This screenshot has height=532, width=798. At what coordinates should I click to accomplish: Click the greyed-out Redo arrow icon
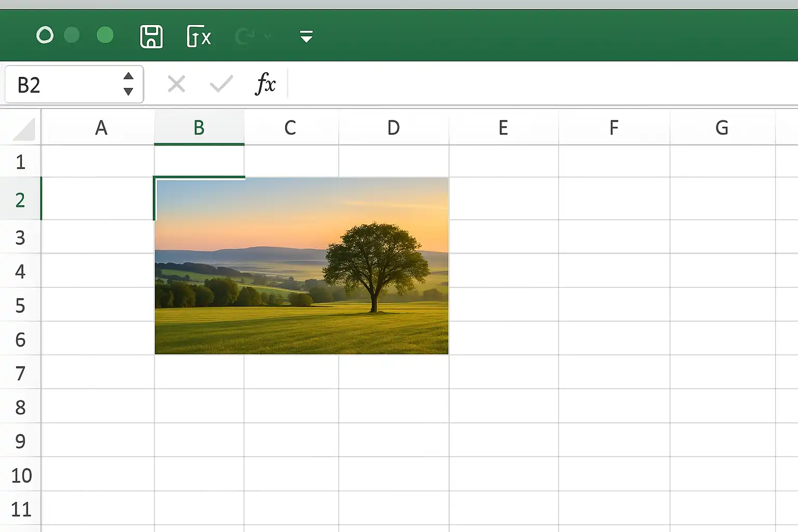pos(245,36)
